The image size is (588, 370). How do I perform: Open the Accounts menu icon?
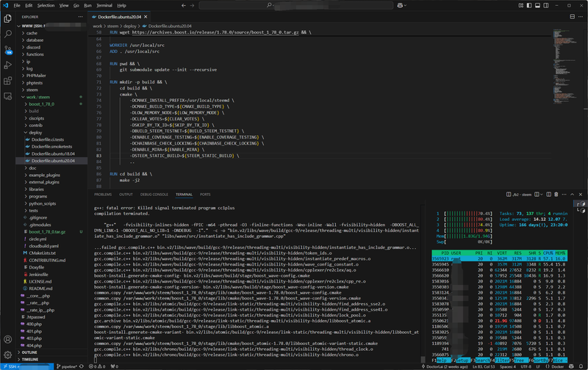click(x=7, y=339)
